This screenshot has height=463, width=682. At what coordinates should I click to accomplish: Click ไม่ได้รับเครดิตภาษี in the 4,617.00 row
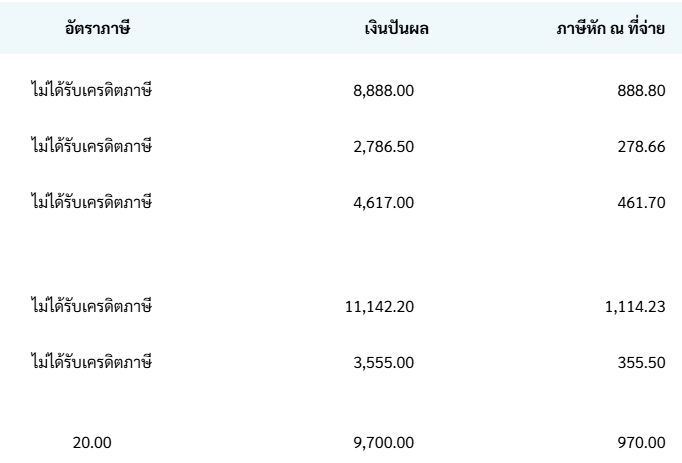91,203
